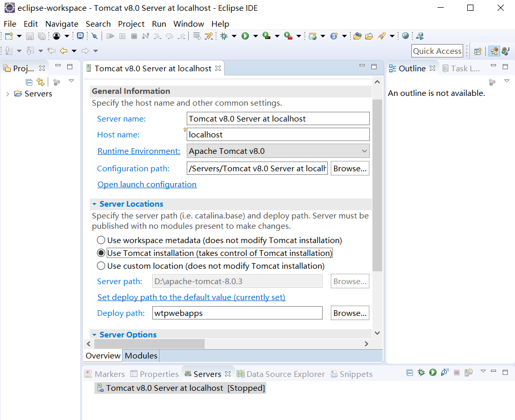Open the Debug icon dropdown arrow
The image size is (515, 420).
coord(234,36)
